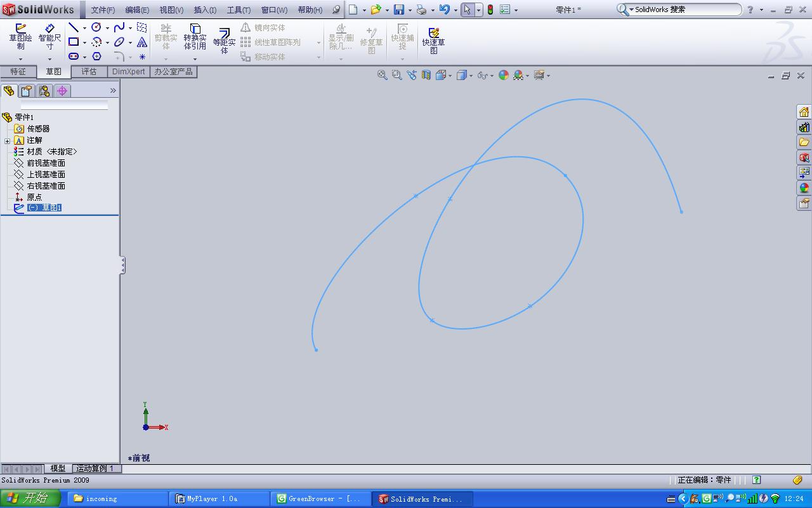Click the Save icon in title toolbar
812x508 pixels.
(x=399, y=10)
